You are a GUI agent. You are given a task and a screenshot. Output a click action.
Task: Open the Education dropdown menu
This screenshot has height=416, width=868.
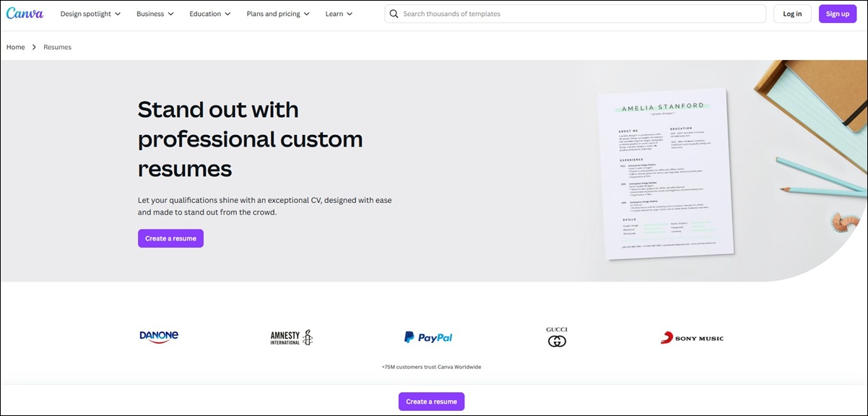(x=210, y=14)
